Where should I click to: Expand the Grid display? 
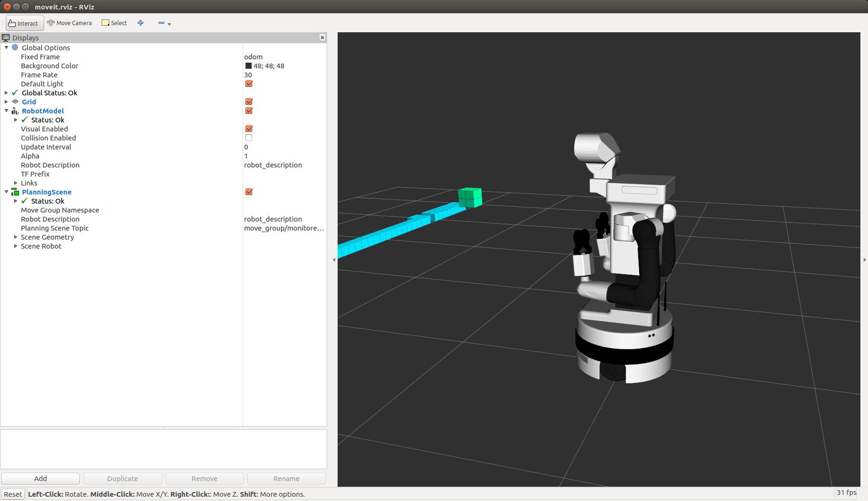pyautogui.click(x=6, y=102)
